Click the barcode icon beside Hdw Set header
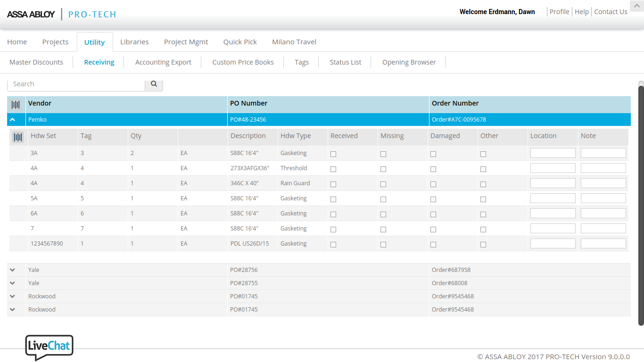 click(x=18, y=137)
